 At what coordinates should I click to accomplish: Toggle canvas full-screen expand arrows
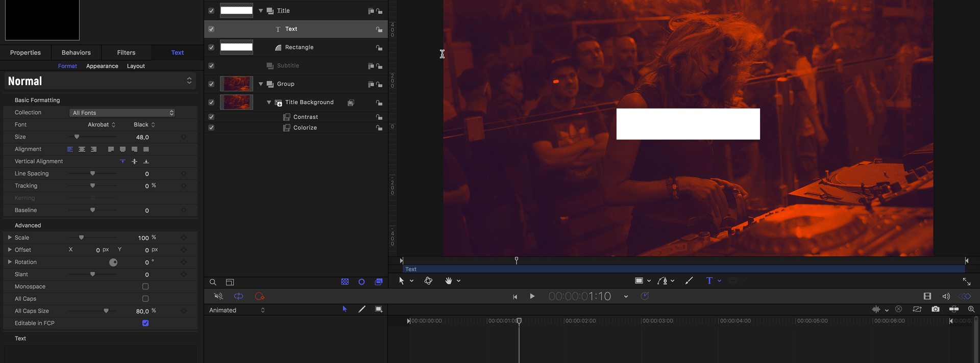tap(967, 281)
